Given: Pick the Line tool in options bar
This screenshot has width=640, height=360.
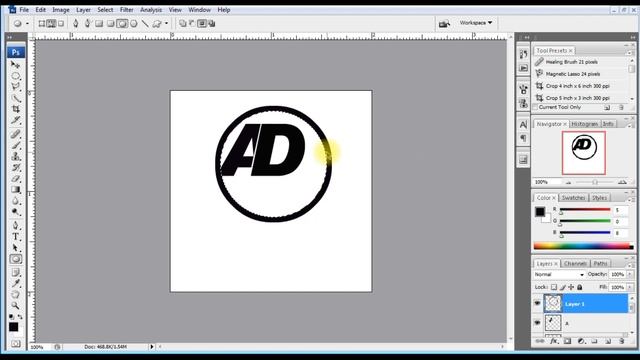Looking at the screenshot, I should click(x=145, y=24).
